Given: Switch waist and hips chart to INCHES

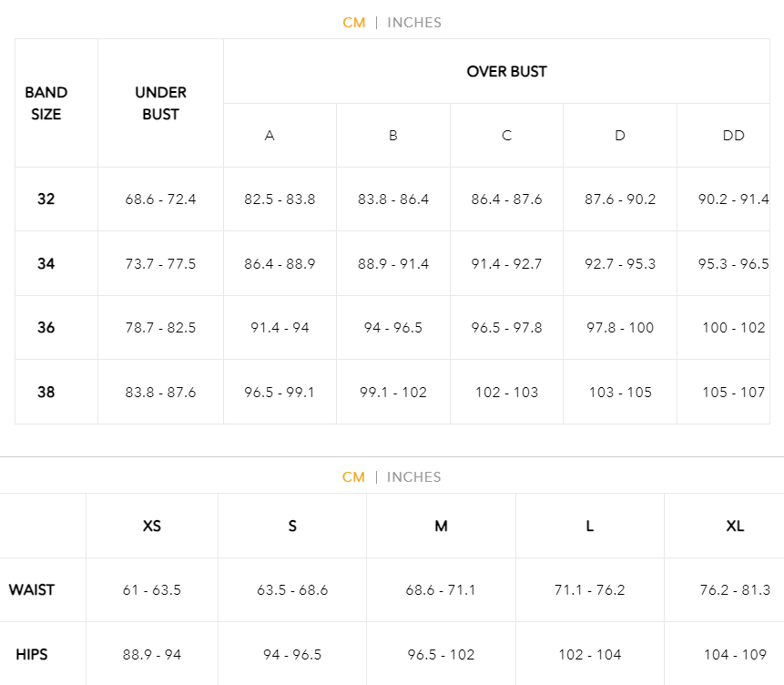Looking at the screenshot, I should click(x=413, y=476).
